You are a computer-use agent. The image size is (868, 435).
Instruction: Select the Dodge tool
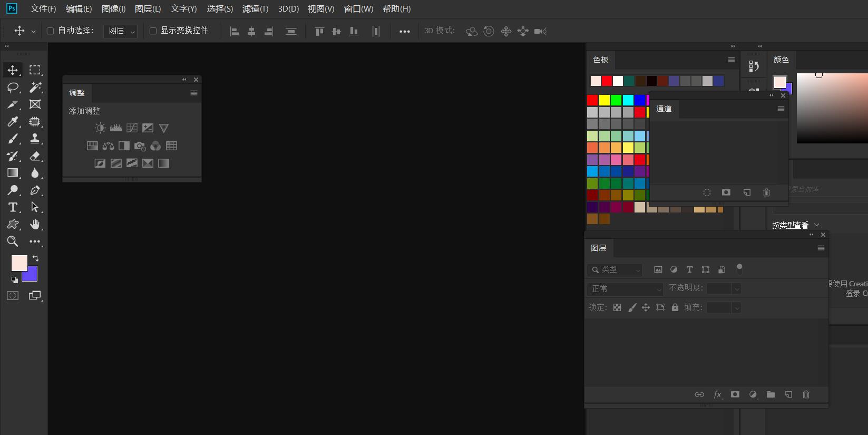point(13,190)
